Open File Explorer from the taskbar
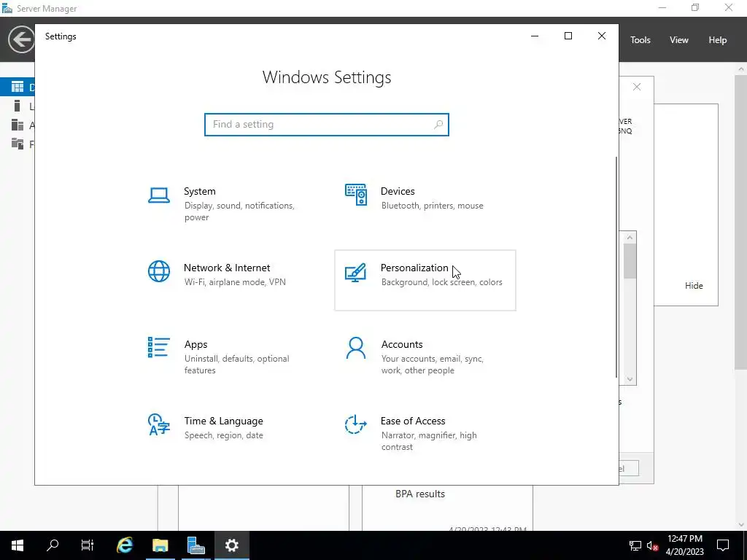Viewport: 747px width, 560px height. click(160, 545)
